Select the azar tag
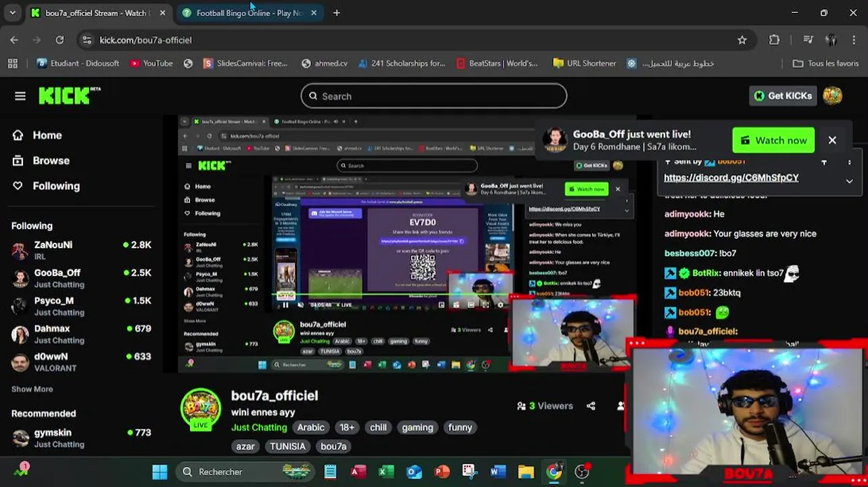 click(x=245, y=446)
